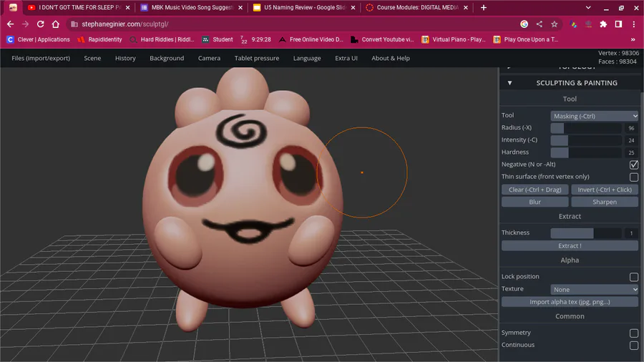The image size is (644, 362).
Task: Open the Camera menu
Action: tap(209, 58)
